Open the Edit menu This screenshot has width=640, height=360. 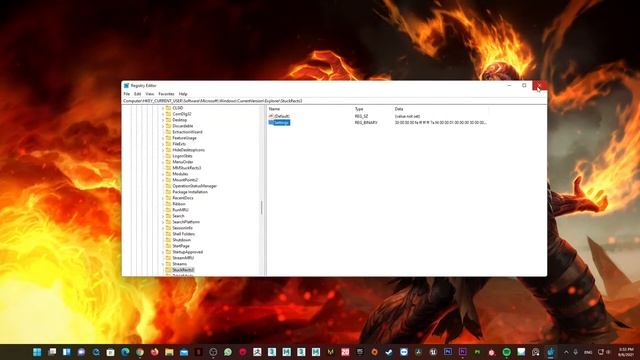click(x=138, y=94)
